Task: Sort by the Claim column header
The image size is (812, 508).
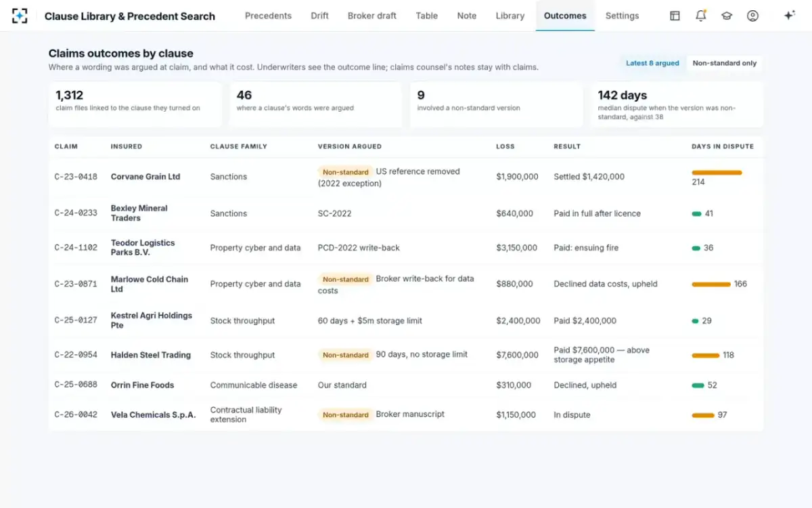Action: click(66, 146)
